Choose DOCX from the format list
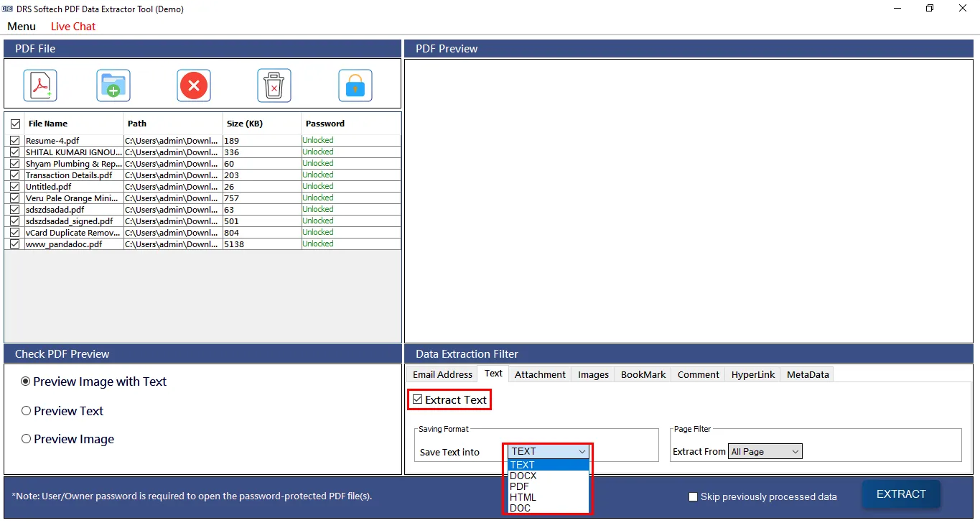Image resolution: width=980 pixels, height=523 pixels. pos(549,476)
